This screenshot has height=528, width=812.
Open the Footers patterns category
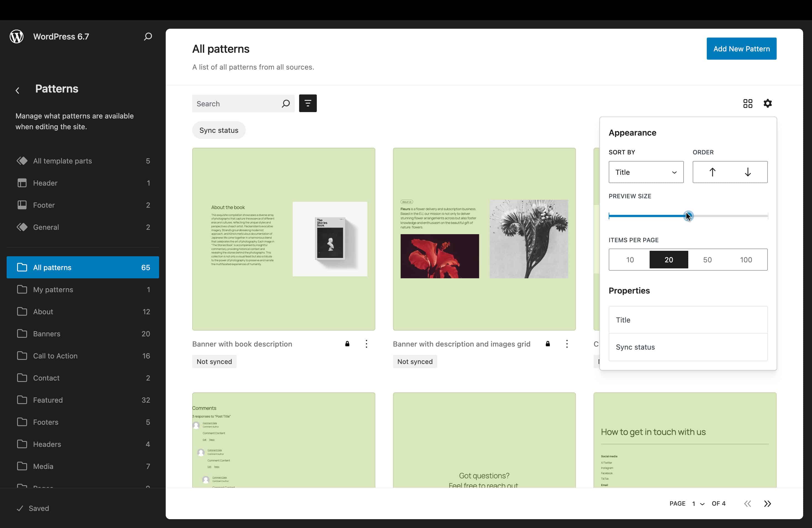coord(83,422)
